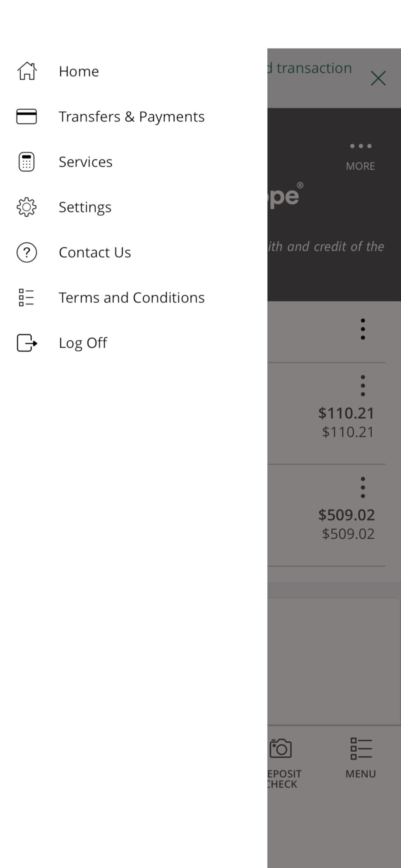Open the Home menu item
This screenshot has height=868, width=401.
point(79,71)
